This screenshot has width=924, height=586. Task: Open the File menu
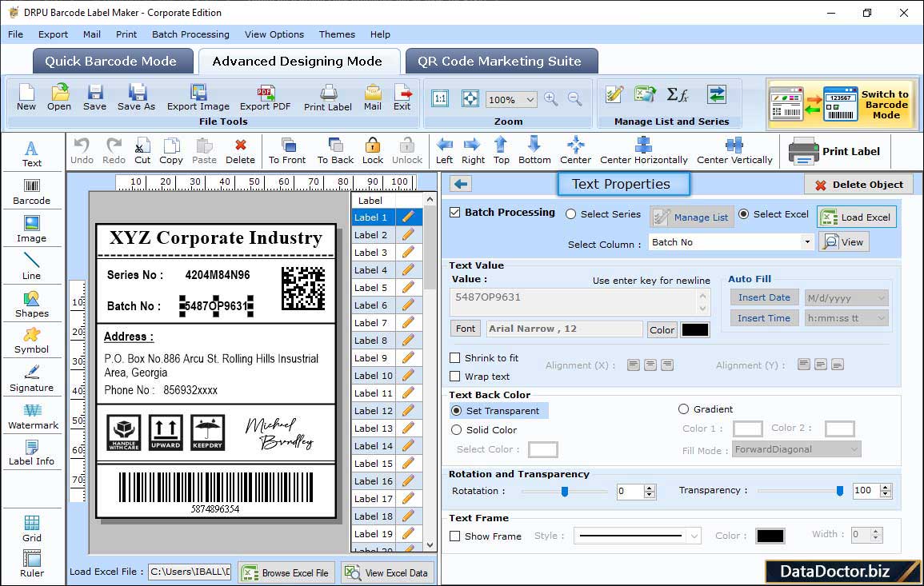pos(16,34)
